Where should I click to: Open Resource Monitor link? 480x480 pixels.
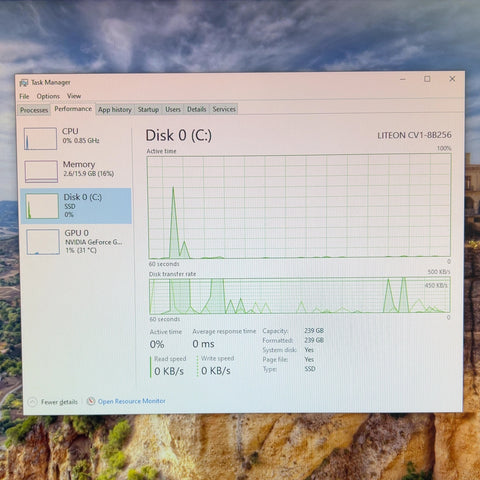[x=132, y=401]
